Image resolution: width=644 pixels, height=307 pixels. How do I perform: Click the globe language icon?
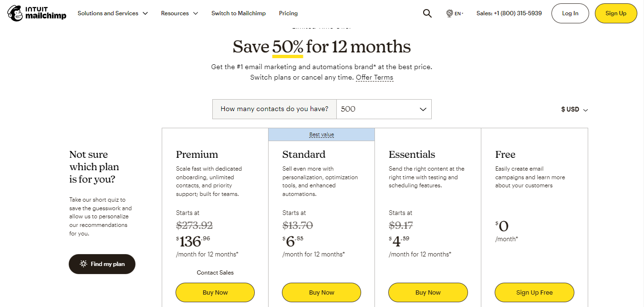point(449,13)
